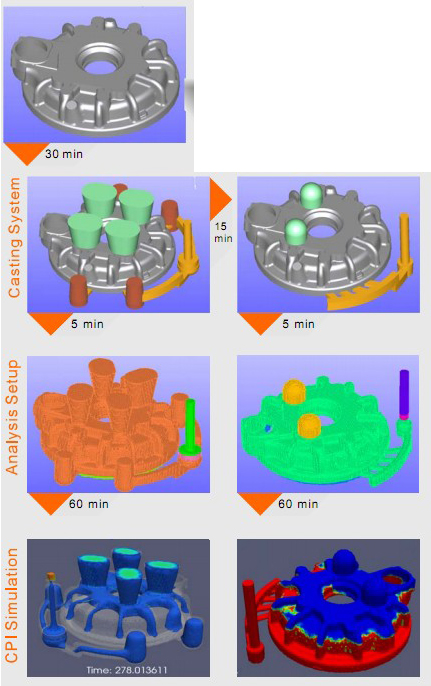Click the Time: 278.013611 readout
431x686 pixels.
point(127,669)
